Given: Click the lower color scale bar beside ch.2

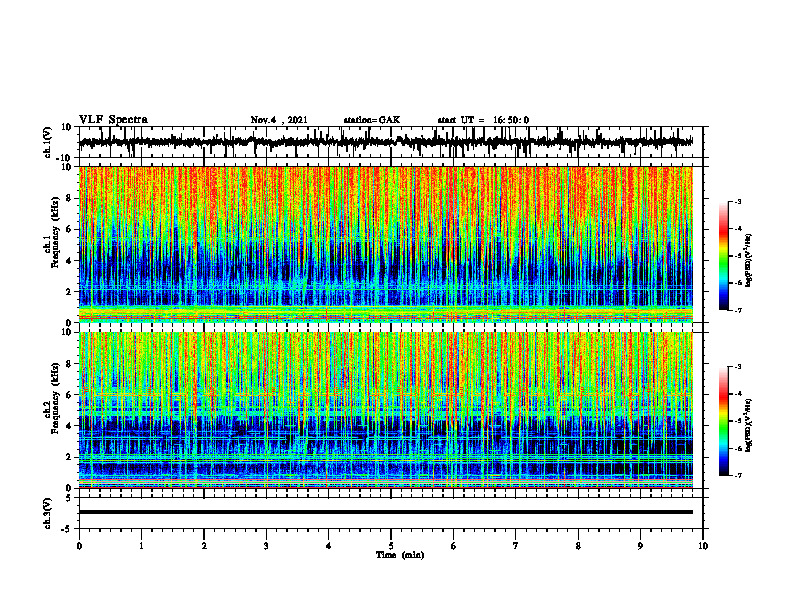Looking at the screenshot, I should click(x=724, y=421).
